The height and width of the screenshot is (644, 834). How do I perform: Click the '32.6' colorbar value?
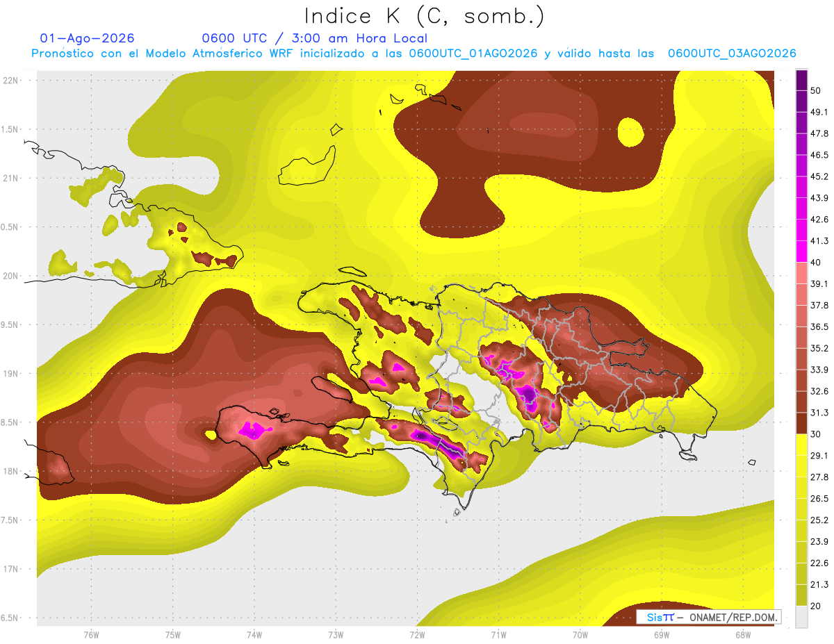click(819, 391)
